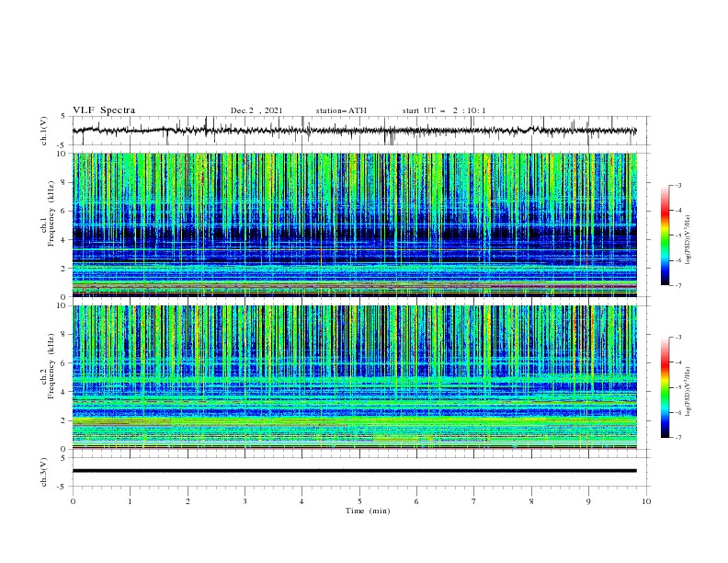The image size is (728, 563).
Task: Click the ch.1 color bar "log(PSD)(V²/Hz)" label
Action: click(x=688, y=240)
